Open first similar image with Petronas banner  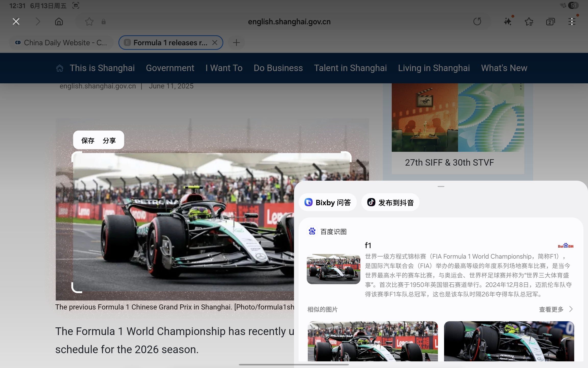(x=373, y=341)
